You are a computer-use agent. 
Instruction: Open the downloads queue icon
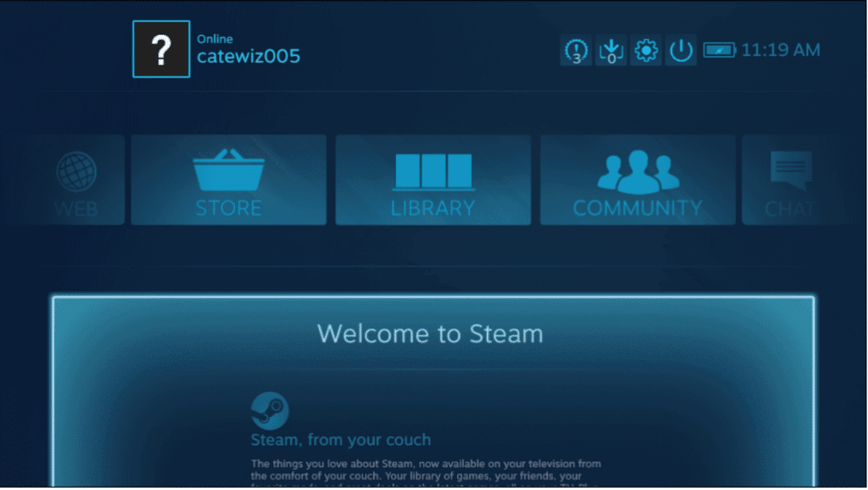click(x=610, y=50)
